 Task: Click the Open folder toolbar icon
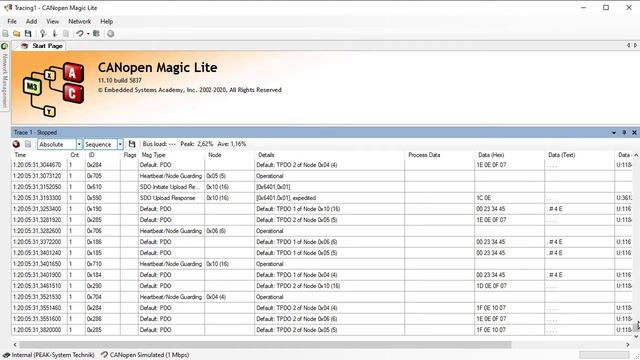tap(17, 33)
